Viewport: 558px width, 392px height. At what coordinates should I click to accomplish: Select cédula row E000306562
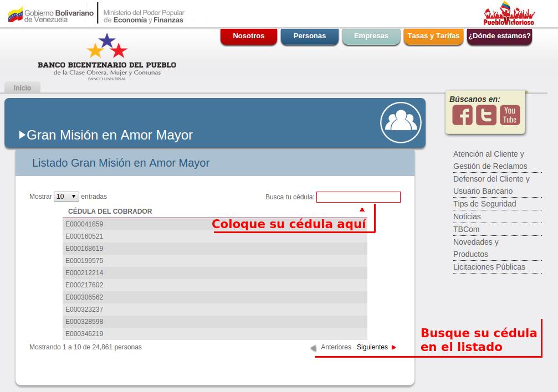tap(215, 297)
